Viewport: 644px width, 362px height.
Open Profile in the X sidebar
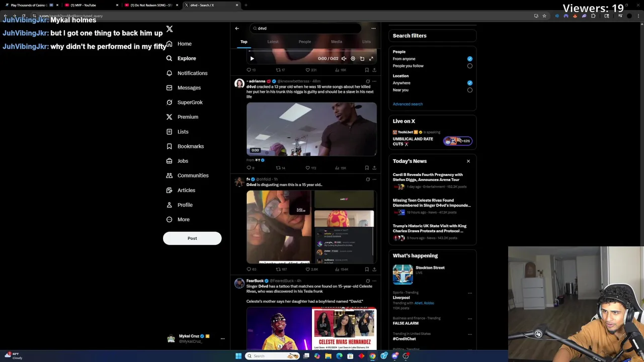click(x=180, y=205)
